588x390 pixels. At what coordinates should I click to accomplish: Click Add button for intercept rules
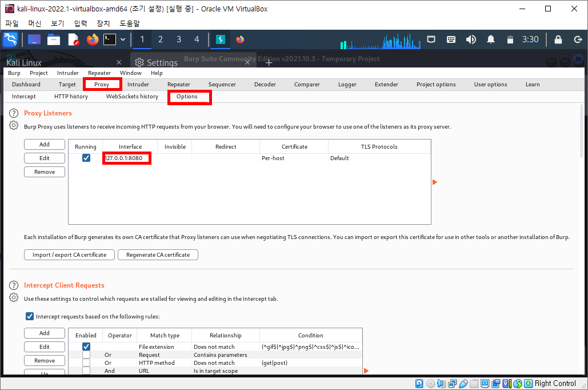45,333
